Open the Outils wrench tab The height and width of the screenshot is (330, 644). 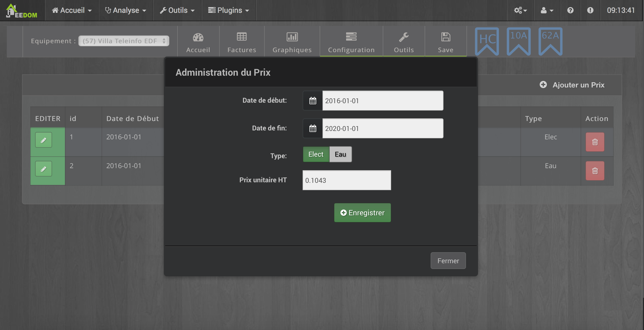[404, 41]
